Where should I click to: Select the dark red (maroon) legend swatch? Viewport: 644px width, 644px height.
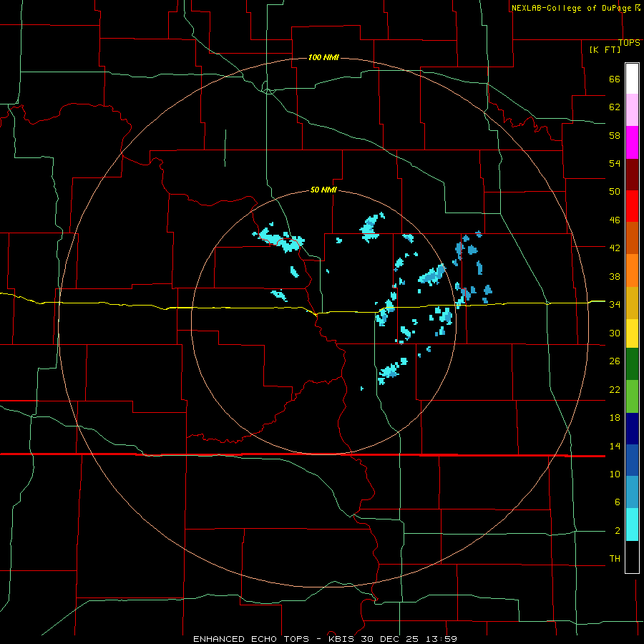tap(632, 175)
